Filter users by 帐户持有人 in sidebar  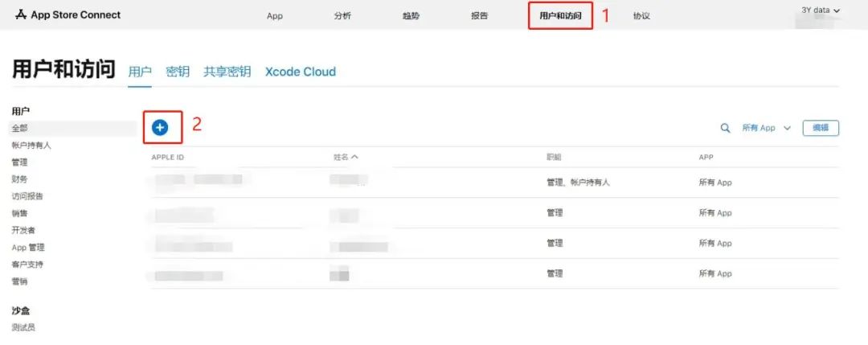point(31,146)
